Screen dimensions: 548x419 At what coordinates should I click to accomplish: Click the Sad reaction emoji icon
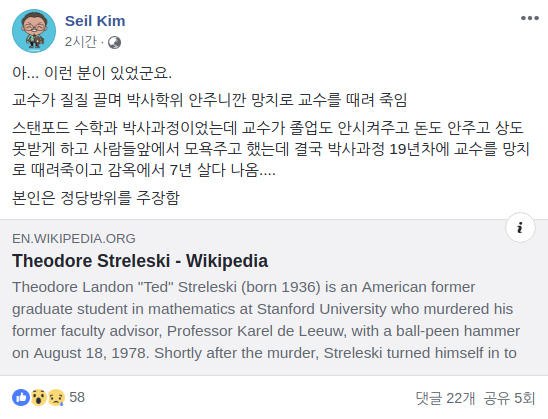pos(56,397)
